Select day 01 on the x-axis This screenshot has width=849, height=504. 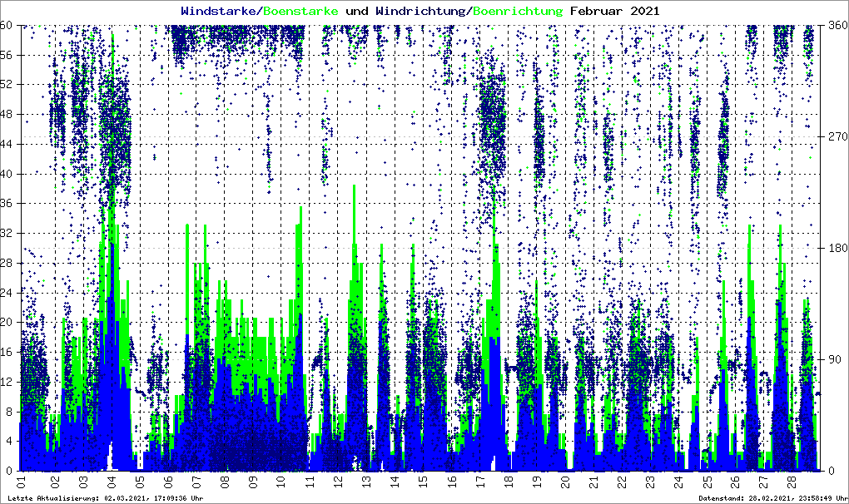click(21, 482)
